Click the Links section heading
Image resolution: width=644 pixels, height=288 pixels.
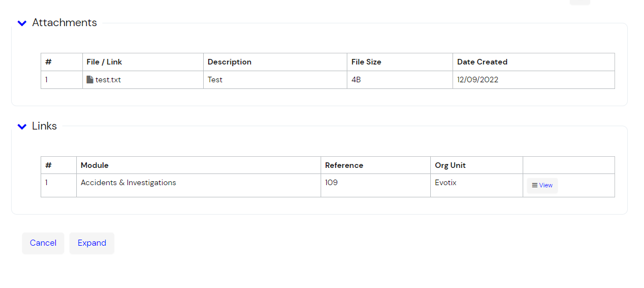pyautogui.click(x=45, y=126)
